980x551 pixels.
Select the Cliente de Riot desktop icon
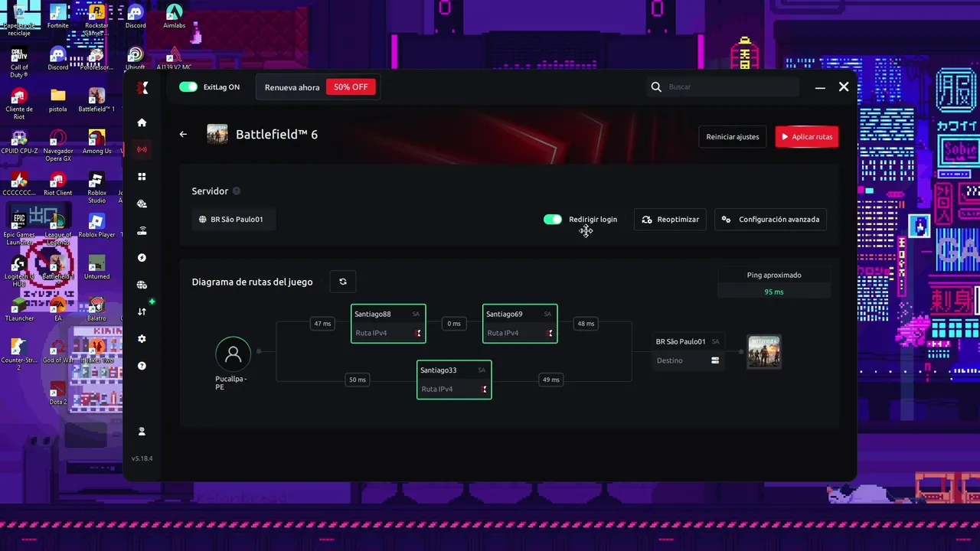tap(19, 104)
